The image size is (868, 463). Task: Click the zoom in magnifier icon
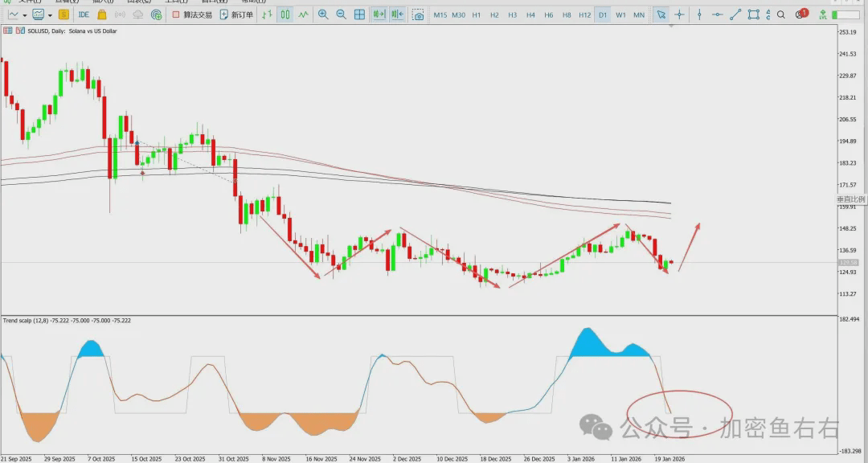tap(323, 14)
